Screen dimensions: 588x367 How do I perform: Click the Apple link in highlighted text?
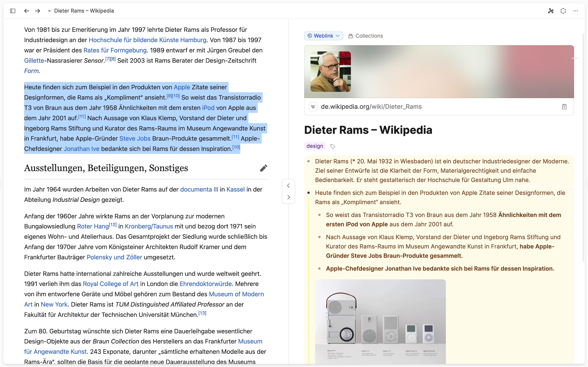tap(182, 87)
